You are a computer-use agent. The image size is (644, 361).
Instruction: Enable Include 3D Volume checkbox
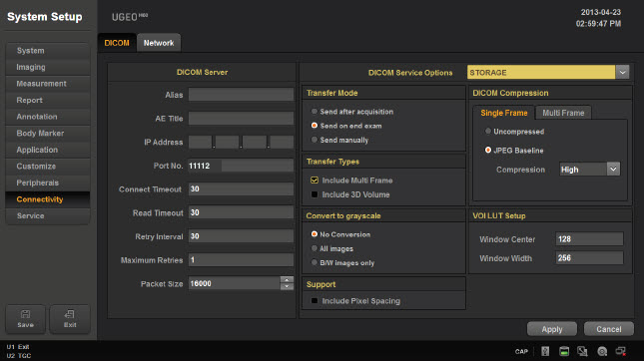pyautogui.click(x=315, y=194)
